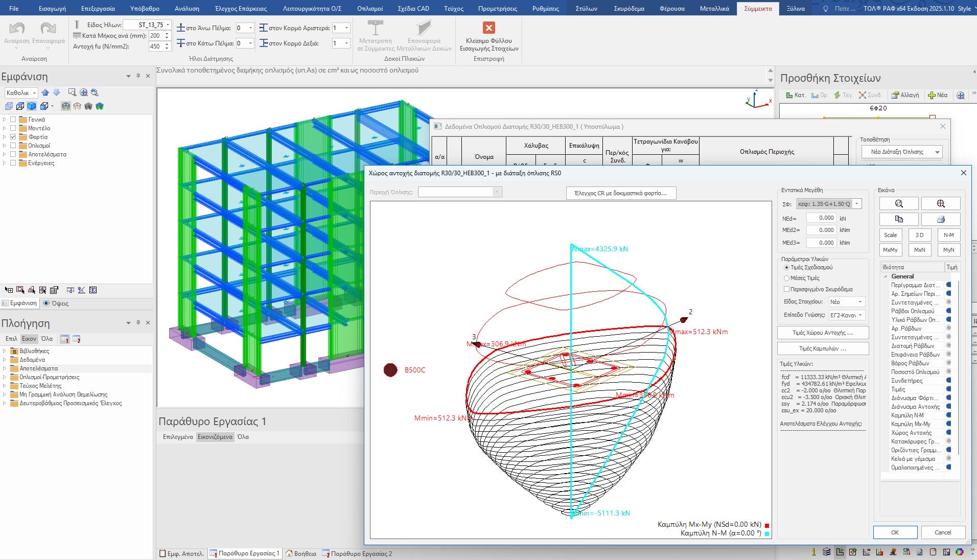Click the zoom extents crosshair magnifier icon

940,204
